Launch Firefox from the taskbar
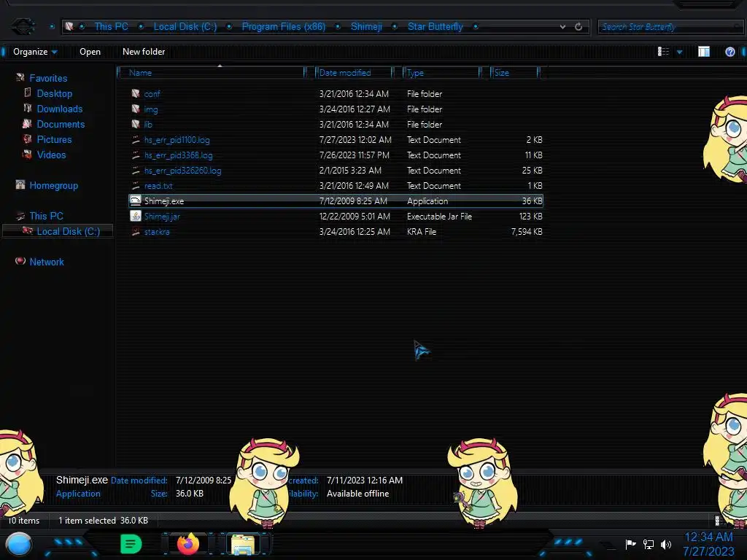 coord(188,544)
